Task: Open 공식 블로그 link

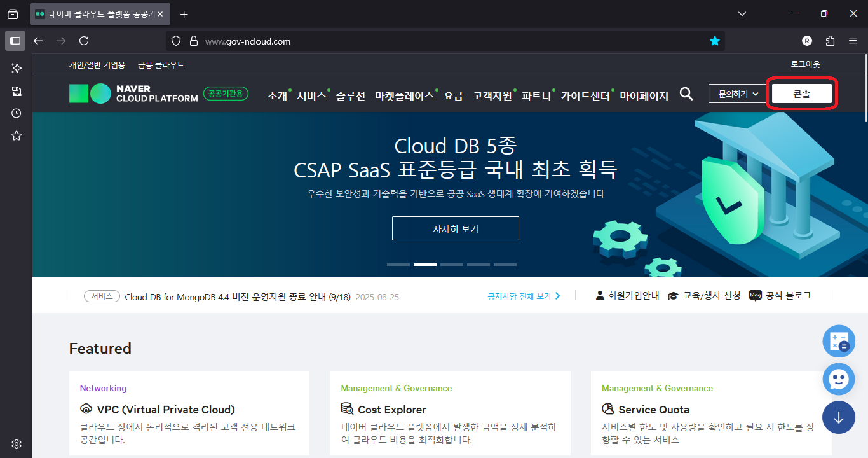Action: pos(780,296)
